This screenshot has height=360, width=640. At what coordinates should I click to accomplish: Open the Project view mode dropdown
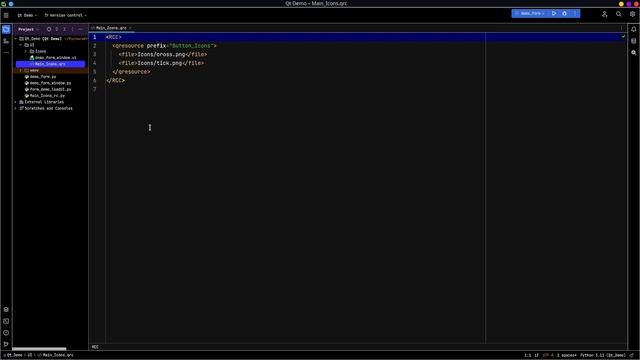click(28, 29)
